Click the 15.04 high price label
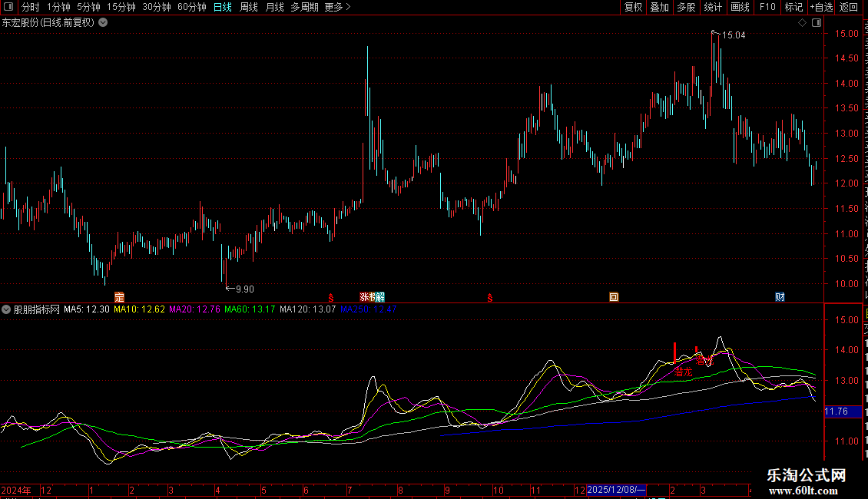Viewport: 868px width, 499px height. pyautogui.click(x=734, y=35)
